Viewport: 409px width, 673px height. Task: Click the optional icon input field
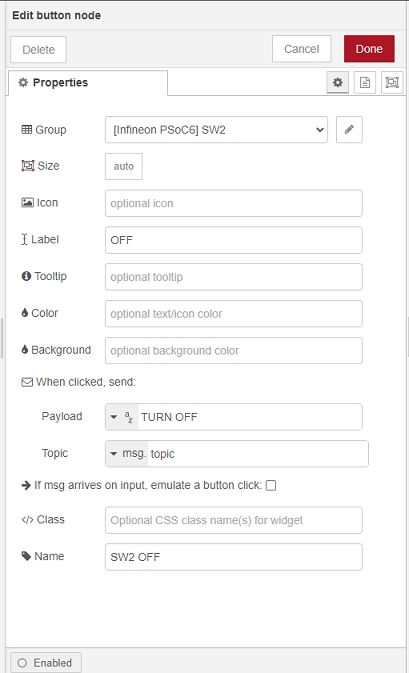[233, 203]
